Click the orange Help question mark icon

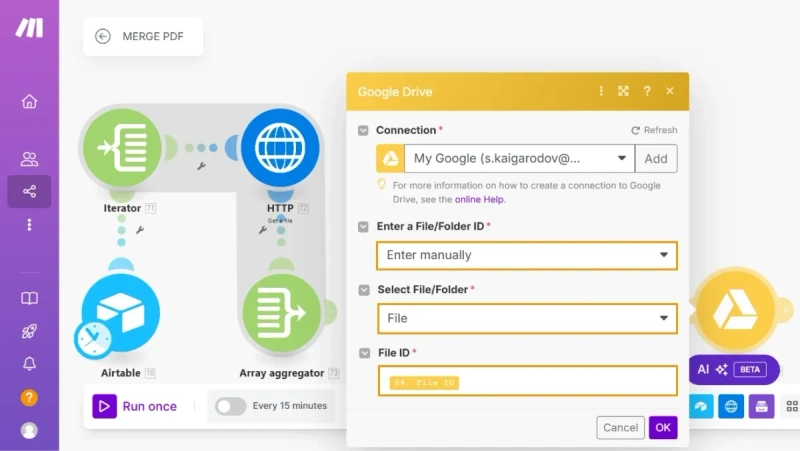(29, 397)
